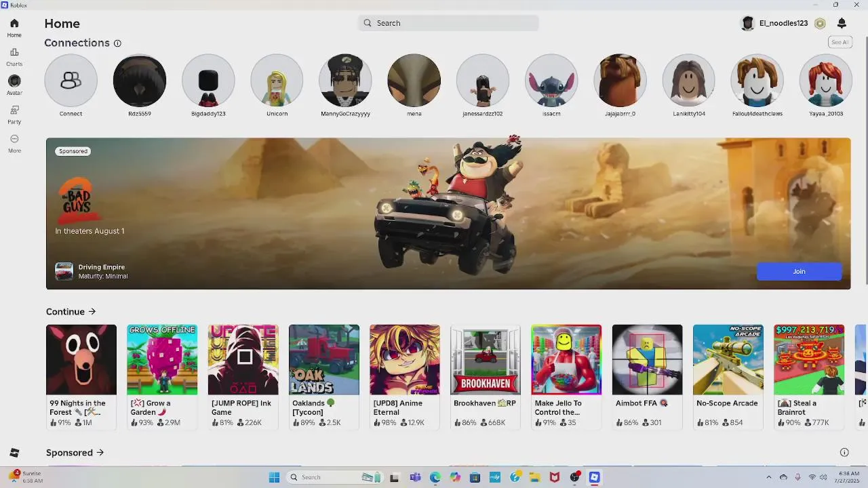868x488 pixels.
Task: Show hidden system tray icons chevron
Action: (768, 477)
